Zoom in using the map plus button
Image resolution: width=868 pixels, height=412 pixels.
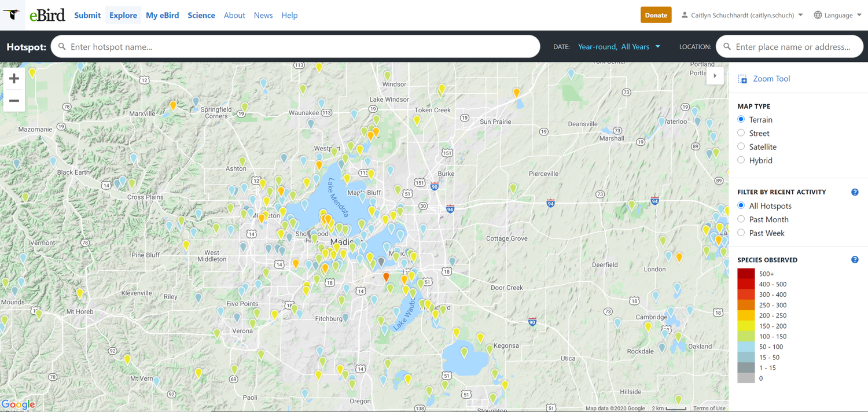[x=13, y=78]
